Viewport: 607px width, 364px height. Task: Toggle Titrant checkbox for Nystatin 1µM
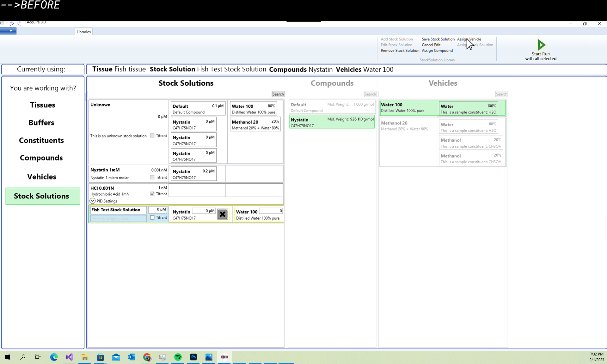(152, 177)
